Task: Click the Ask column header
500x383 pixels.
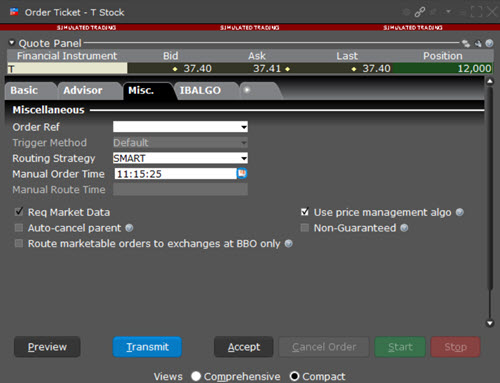Action: pyautogui.click(x=257, y=56)
